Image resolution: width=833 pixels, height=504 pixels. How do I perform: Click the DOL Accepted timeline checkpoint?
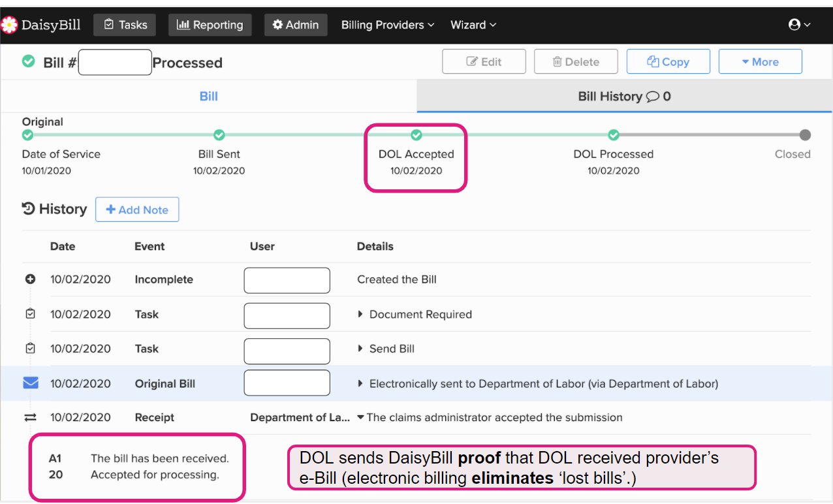coord(417,135)
